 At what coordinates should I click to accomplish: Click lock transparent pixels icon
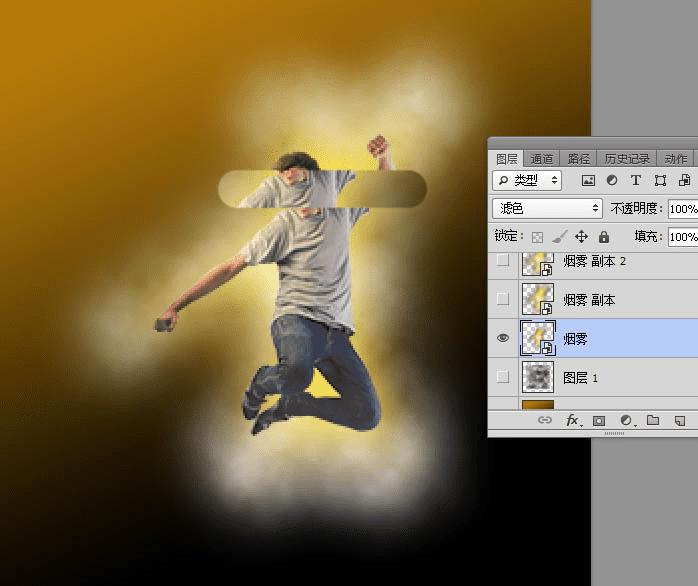tap(537, 237)
